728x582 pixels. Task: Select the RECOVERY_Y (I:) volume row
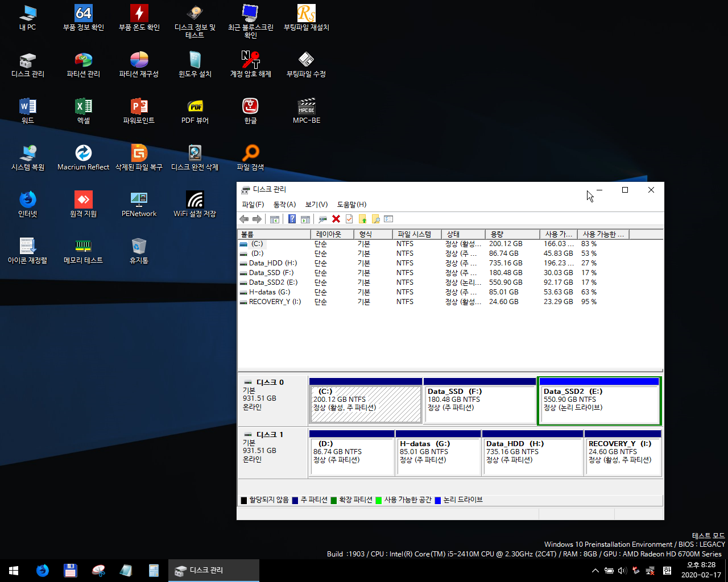tap(432, 302)
